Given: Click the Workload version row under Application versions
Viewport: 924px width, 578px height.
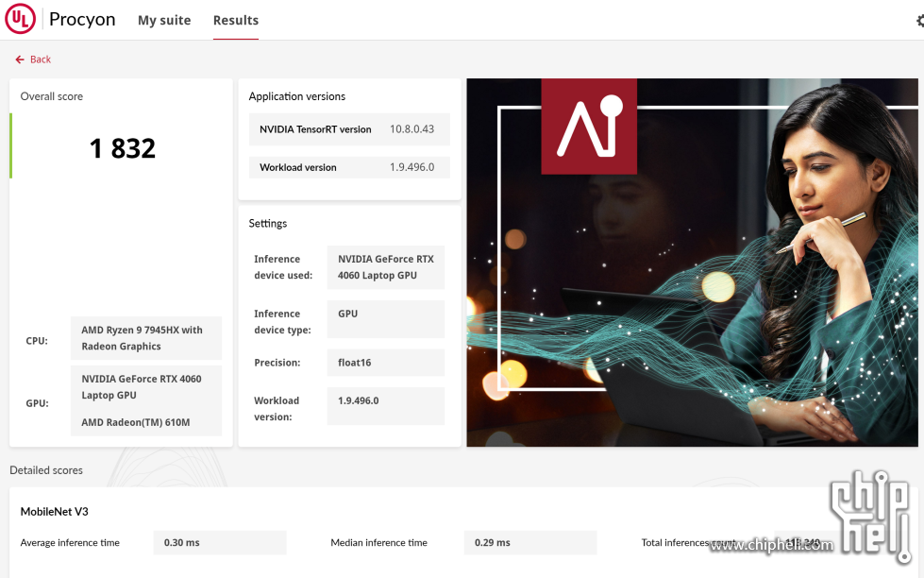Looking at the screenshot, I should tap(349, 167).
